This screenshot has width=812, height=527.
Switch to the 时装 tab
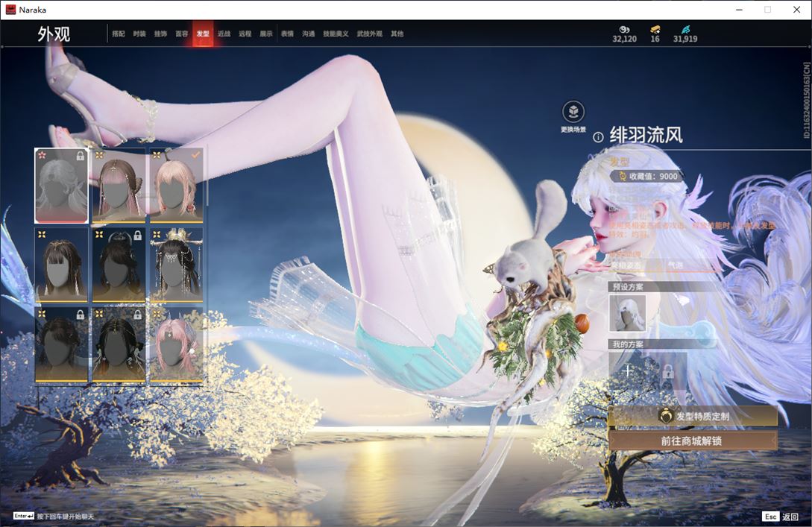[x=139, y=34]
